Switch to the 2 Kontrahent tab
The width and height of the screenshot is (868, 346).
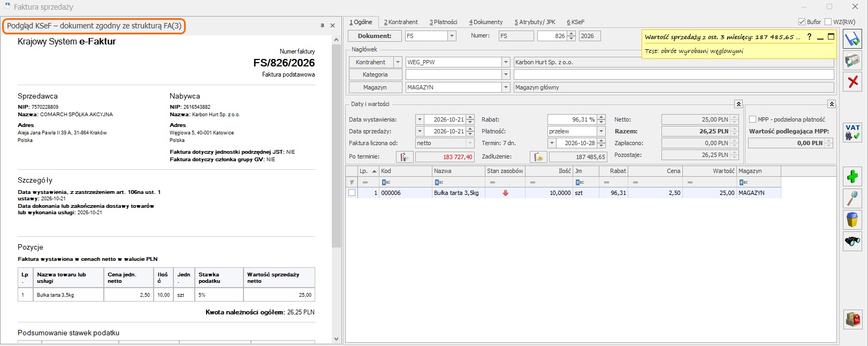pyautogui.click(x=401, y=22)
